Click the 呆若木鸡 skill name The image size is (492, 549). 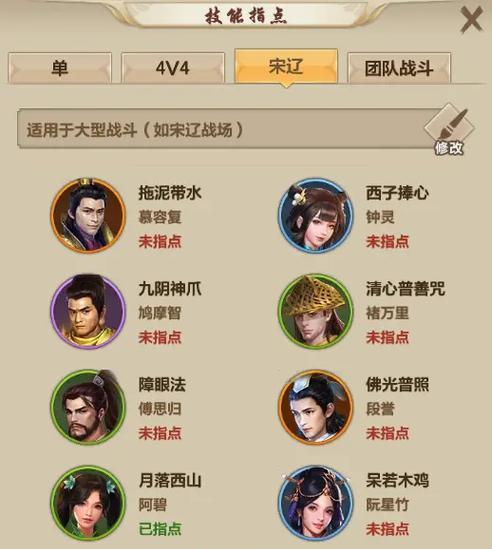397,480
